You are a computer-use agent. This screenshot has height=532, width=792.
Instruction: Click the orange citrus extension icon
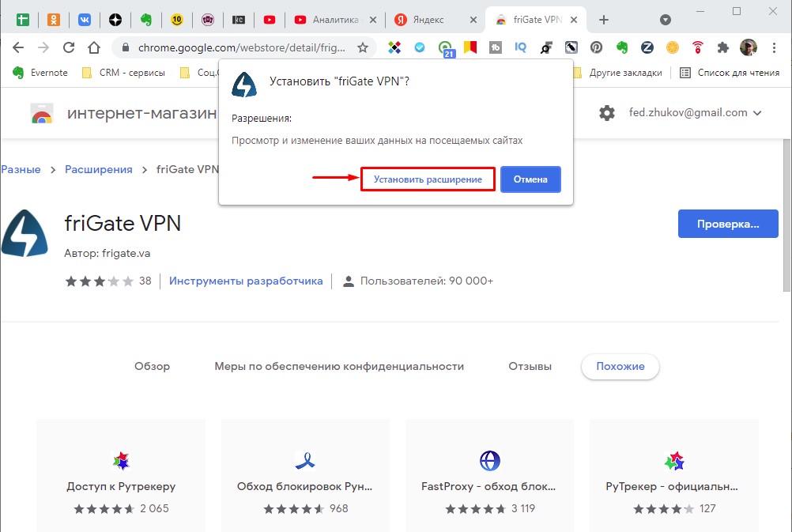(673, 47)
